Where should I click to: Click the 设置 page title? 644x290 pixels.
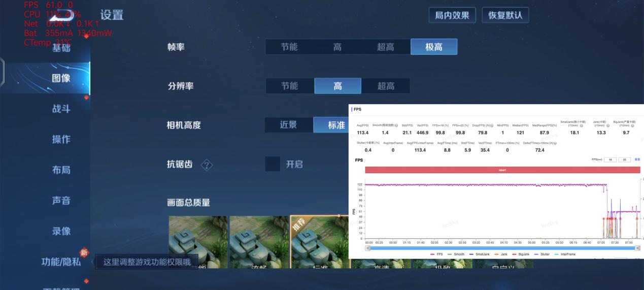(112, 15)
